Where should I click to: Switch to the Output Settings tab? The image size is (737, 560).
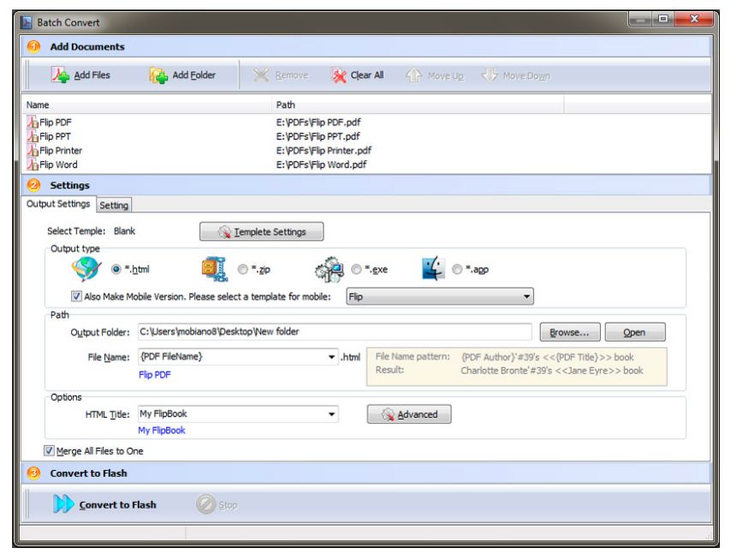[x=58, y=204]
